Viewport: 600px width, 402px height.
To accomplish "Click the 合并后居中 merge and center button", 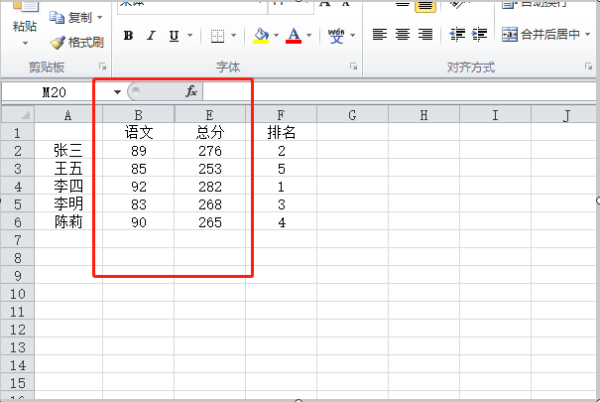I will click(541, 35).
